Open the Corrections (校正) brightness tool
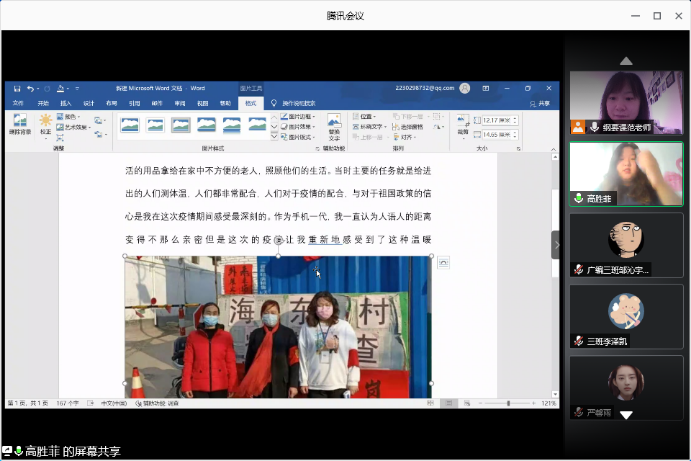 (x=46, y=124)
